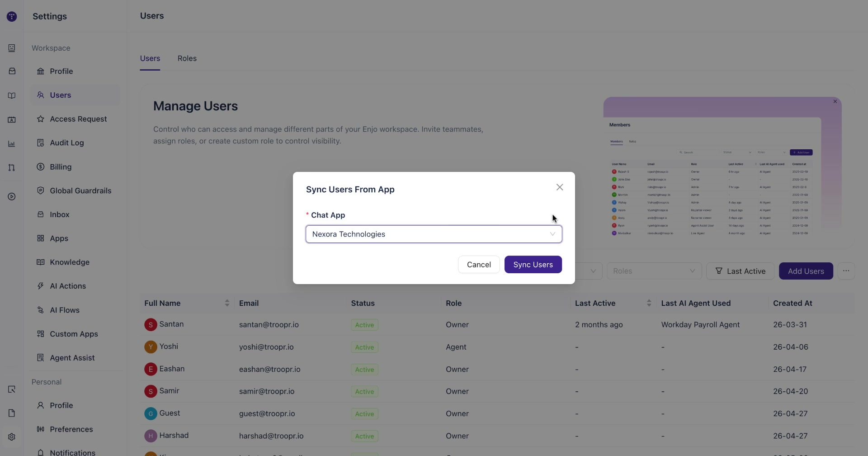Click the Inbox icon in settings sidebar
Screen dimensions: 868x456
click(x=41, y=214)
